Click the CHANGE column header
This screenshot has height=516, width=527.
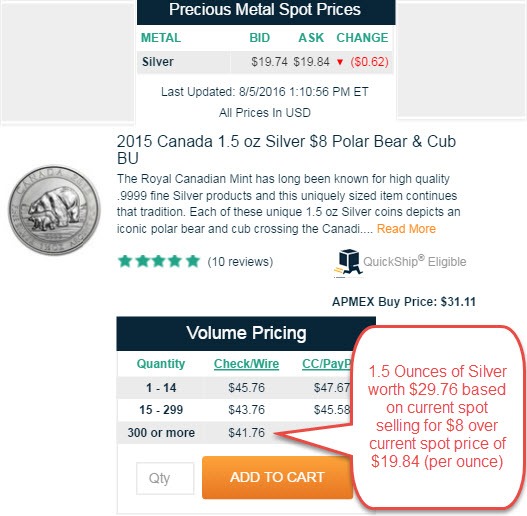pos(362,38)
